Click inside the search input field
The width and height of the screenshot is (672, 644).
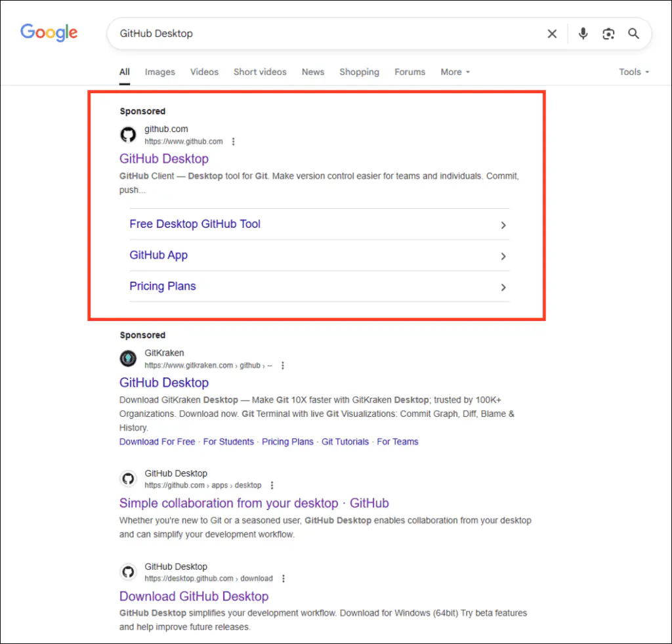pyautogui.click(x=328, y=33)
